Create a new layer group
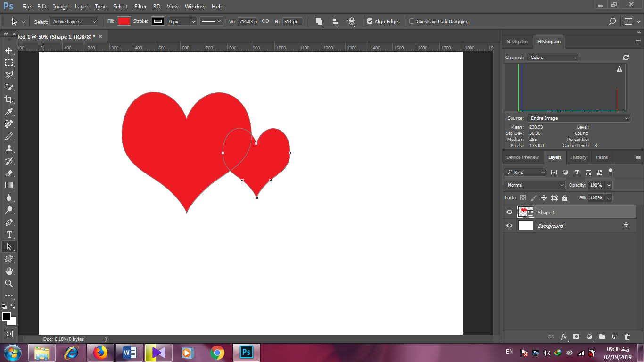 tap(602, 337)
